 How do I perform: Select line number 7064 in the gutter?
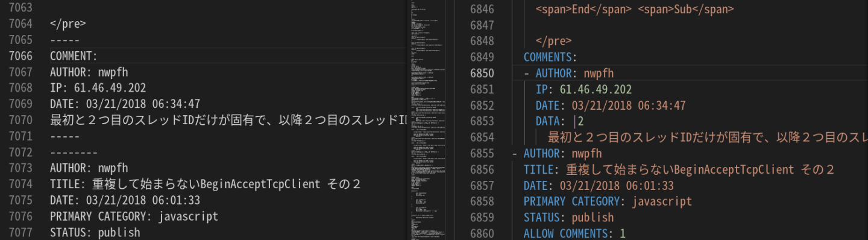point(20,24)
